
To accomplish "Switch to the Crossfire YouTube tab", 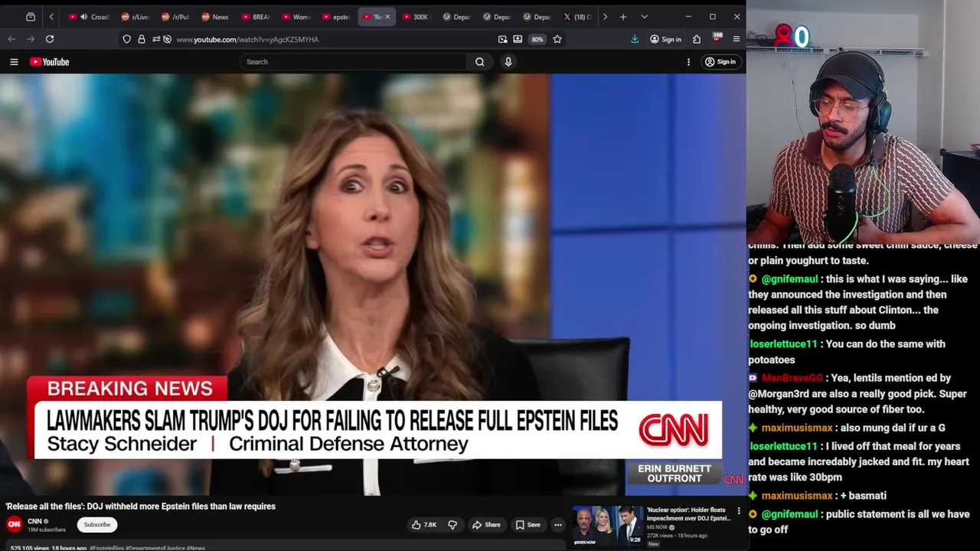I will pos(91,17).
